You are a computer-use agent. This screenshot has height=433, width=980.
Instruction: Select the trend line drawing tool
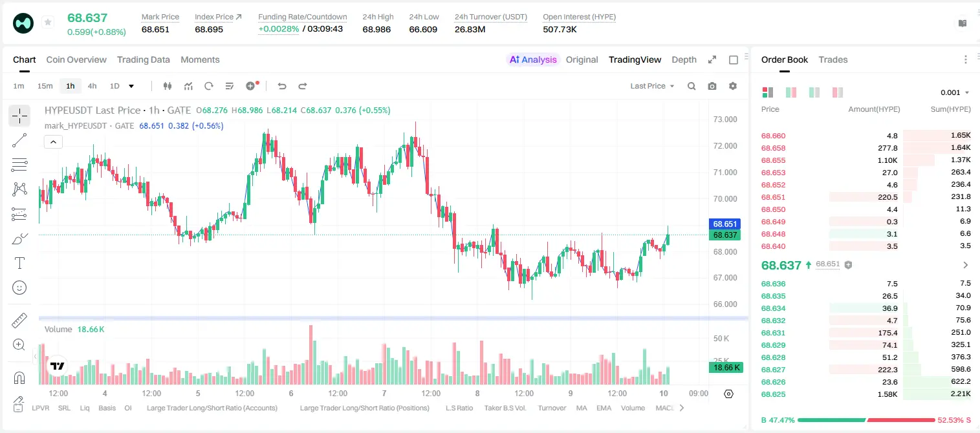[x=19, y=141]
